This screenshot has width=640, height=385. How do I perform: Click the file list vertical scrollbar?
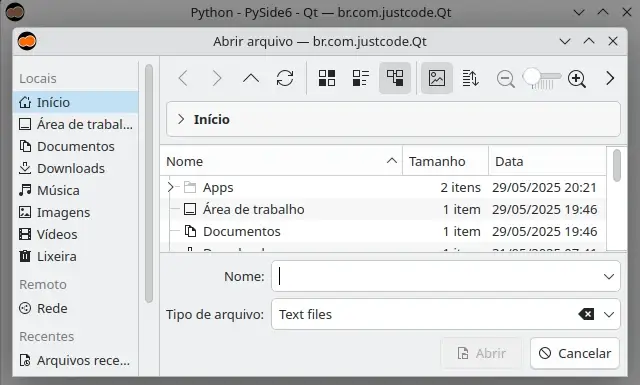[x=617, y=165]
